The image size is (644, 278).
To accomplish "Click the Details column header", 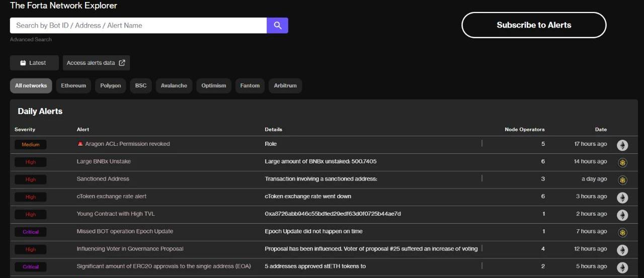I will tap(274, 129).
